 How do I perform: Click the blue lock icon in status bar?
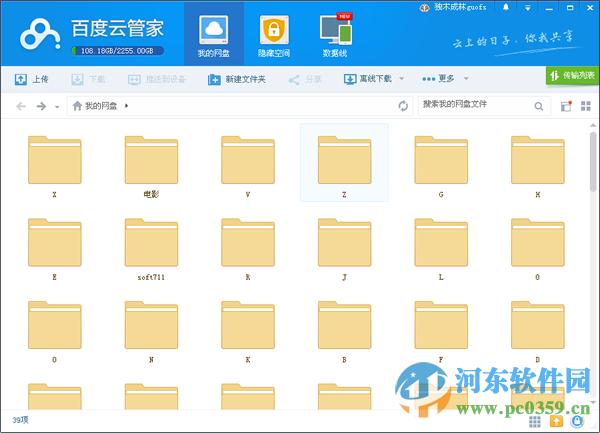(577, 421)
